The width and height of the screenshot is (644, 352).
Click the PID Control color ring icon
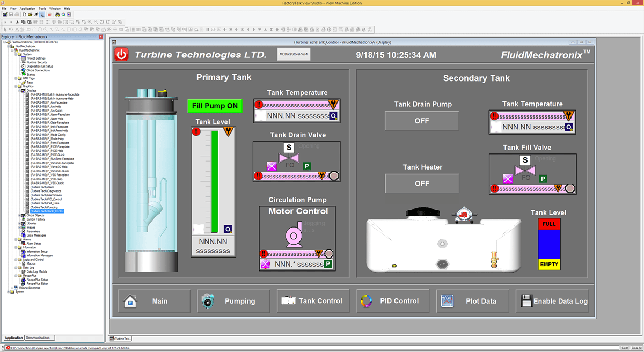coord(366,301)
